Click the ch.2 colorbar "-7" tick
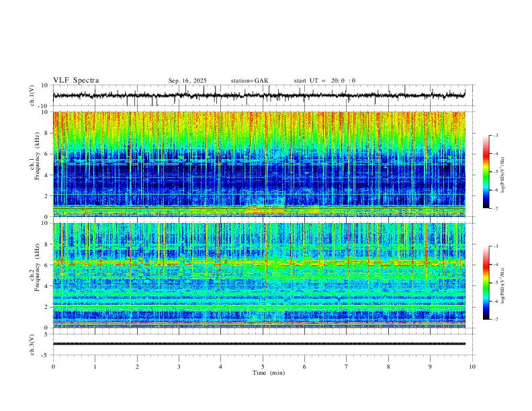 point(495,320)
